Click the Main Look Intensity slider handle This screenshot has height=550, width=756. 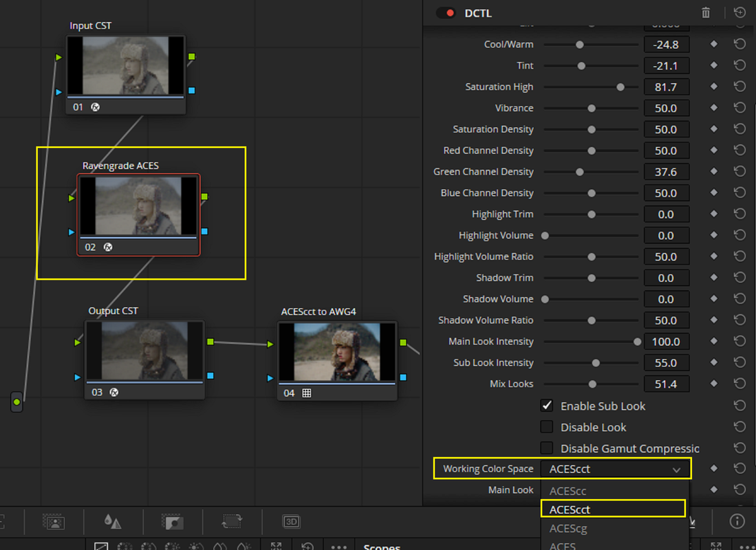[x=638, y=342]
